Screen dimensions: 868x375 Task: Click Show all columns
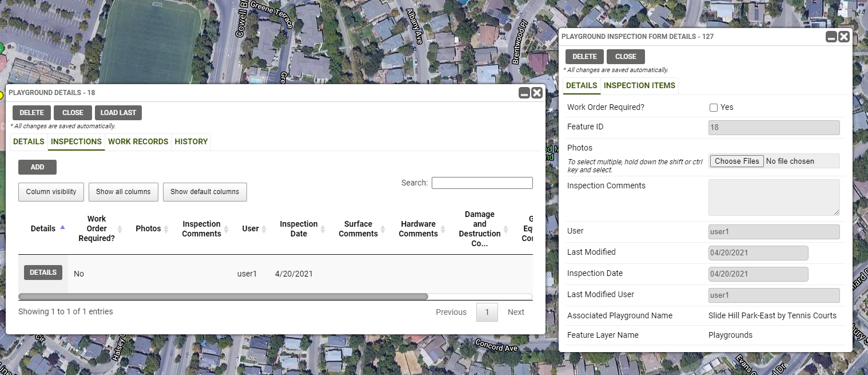pyautogui.click(x=123, y=192)
